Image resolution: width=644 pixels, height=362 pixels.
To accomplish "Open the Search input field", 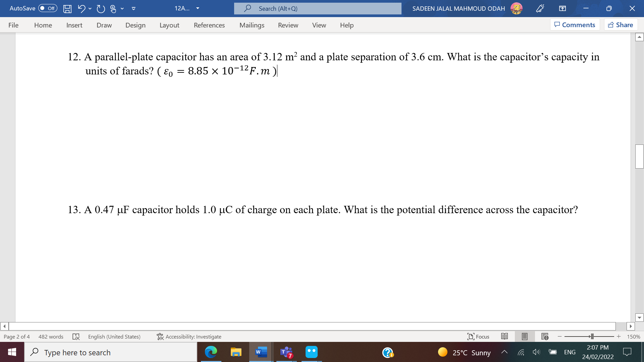I will point(318,8).
